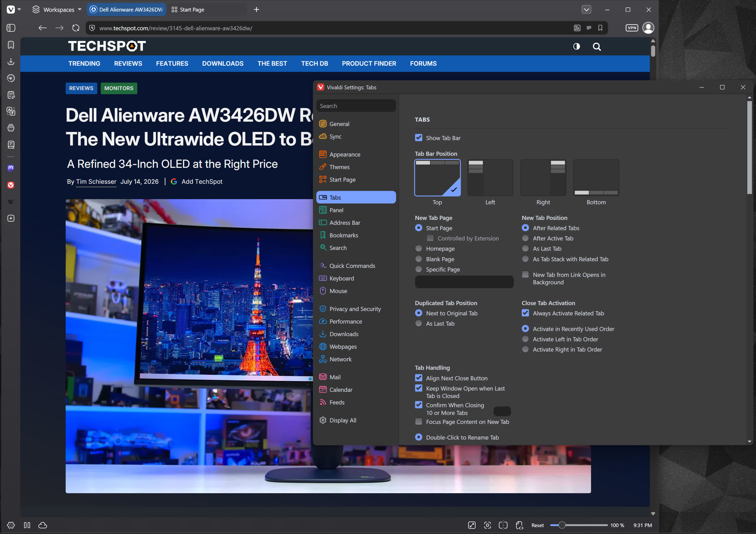Viewport: 756px width, 534px height.
Task: Open the Themes settings category
Action: [x=356, y=167]
